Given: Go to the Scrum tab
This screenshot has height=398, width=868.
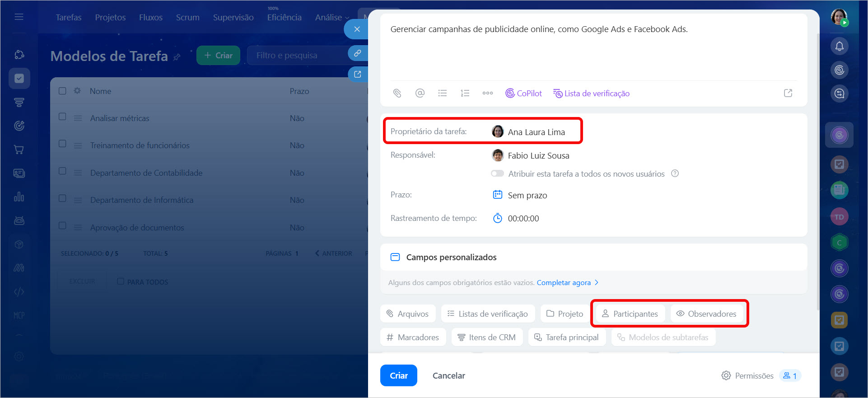Looking at the screenshot, I should pos(187,18).
